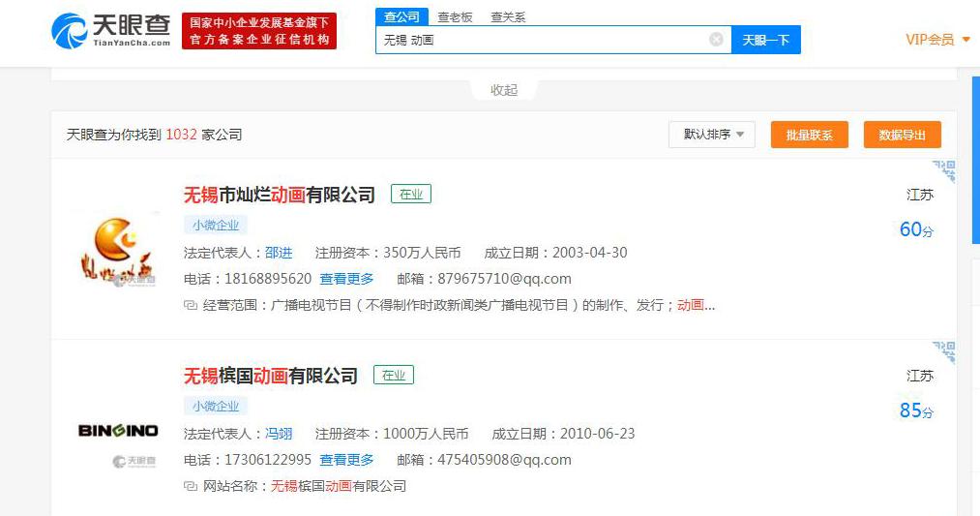This screenshot has height=516, width=980.
Task: Collapse the filter panel via 收起
Action: 504,90
